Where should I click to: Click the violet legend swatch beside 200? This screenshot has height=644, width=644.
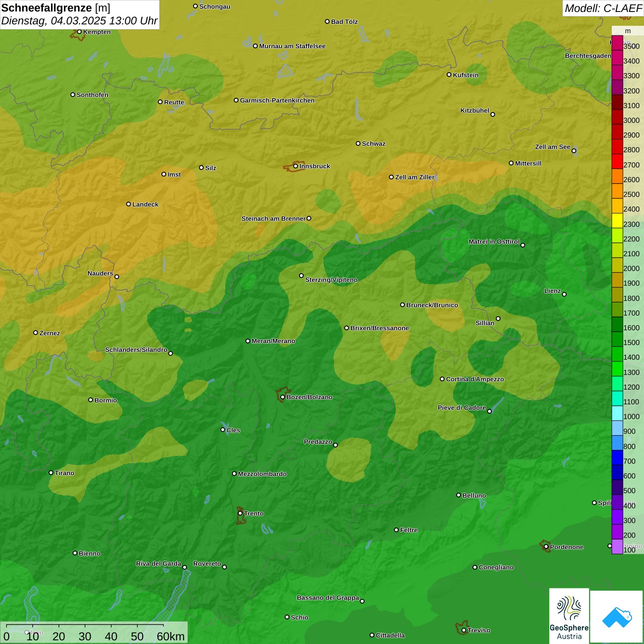617,532
